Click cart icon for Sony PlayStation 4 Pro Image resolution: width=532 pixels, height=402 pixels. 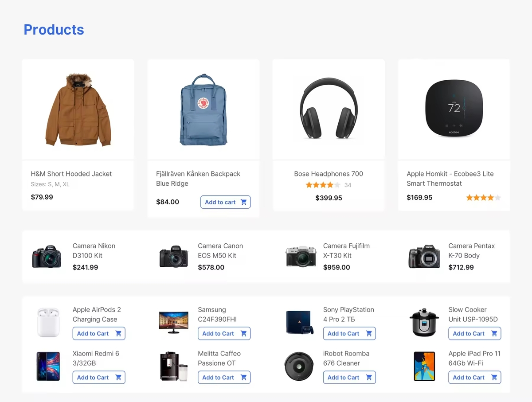[x=369, y=333]
